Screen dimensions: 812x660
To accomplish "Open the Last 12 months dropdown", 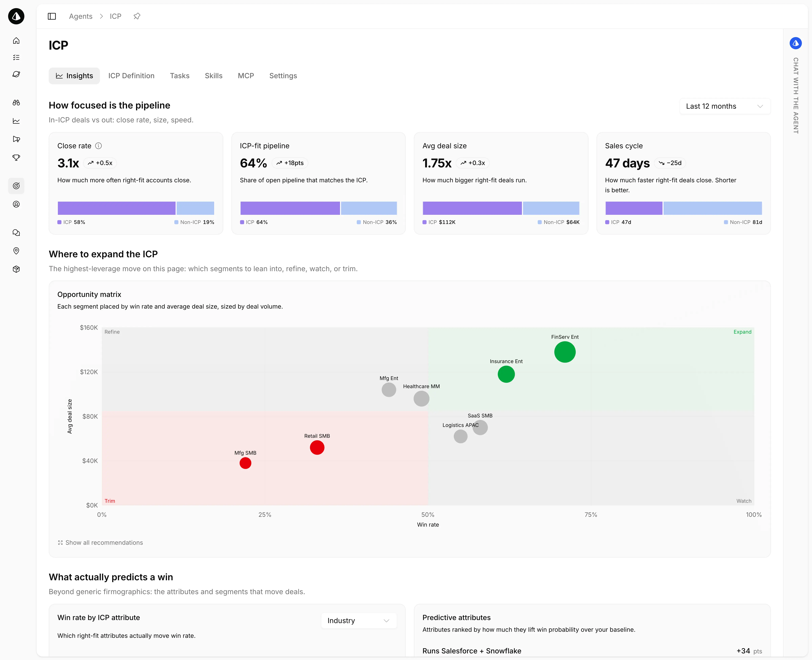I will point(725,106).
